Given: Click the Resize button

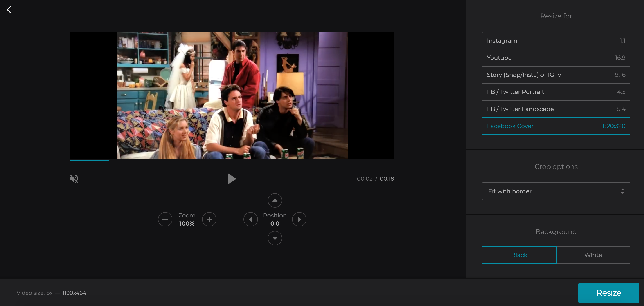Looking at the screenshot, I should tap(609, 293).
